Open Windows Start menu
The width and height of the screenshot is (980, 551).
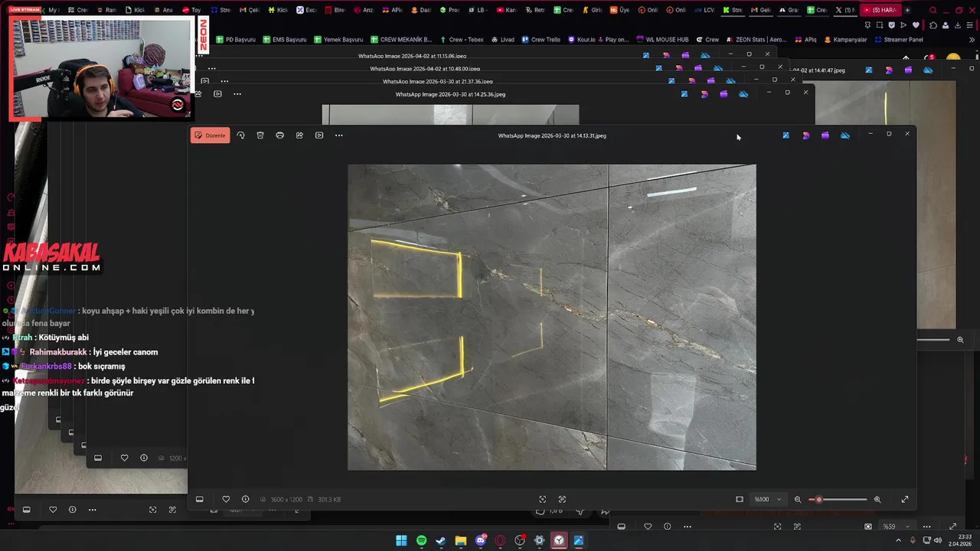click(401, 540)
